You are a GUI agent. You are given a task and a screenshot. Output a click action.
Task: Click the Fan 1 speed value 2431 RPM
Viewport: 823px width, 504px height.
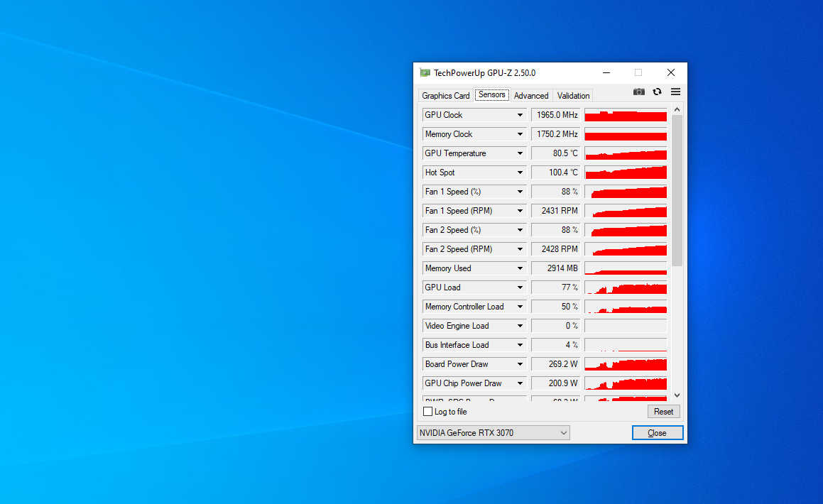556,211
